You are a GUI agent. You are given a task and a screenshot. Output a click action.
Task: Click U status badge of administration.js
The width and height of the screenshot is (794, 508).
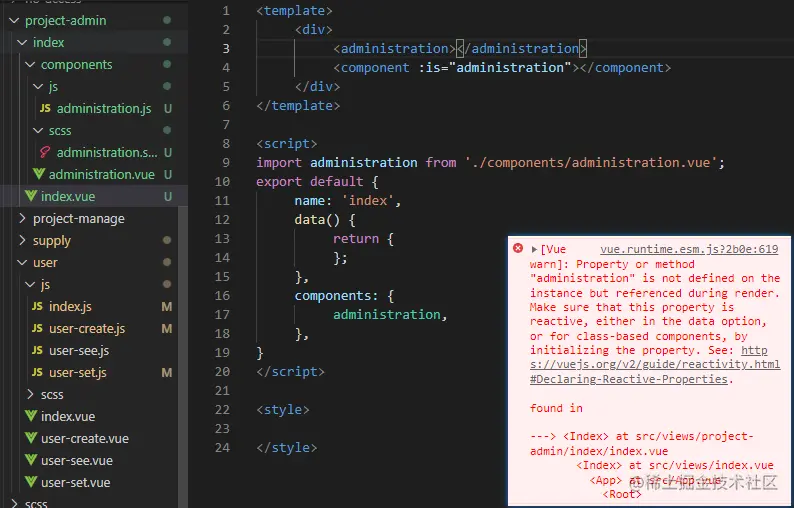point(168,108)
